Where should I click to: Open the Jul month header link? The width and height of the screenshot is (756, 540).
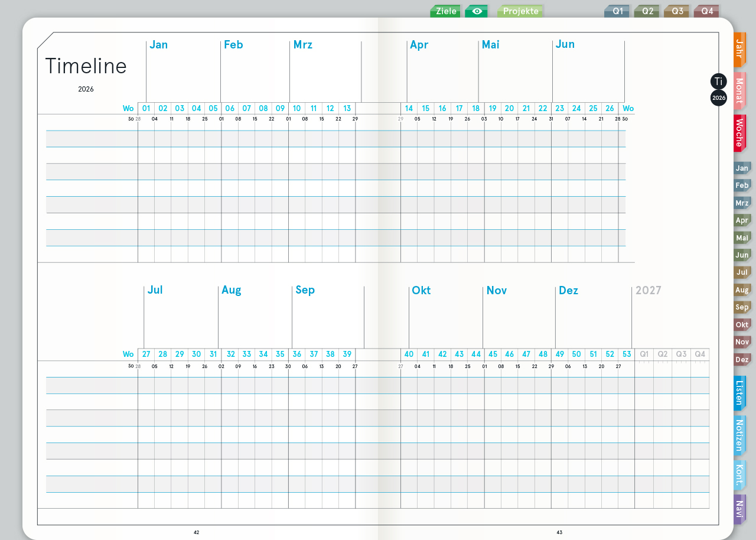point(155,290)
